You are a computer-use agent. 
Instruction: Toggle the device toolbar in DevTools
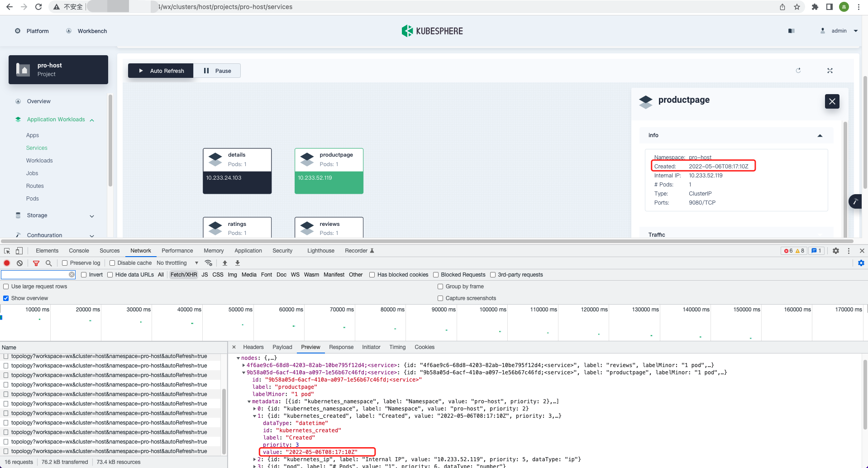[x=19, y=251]
